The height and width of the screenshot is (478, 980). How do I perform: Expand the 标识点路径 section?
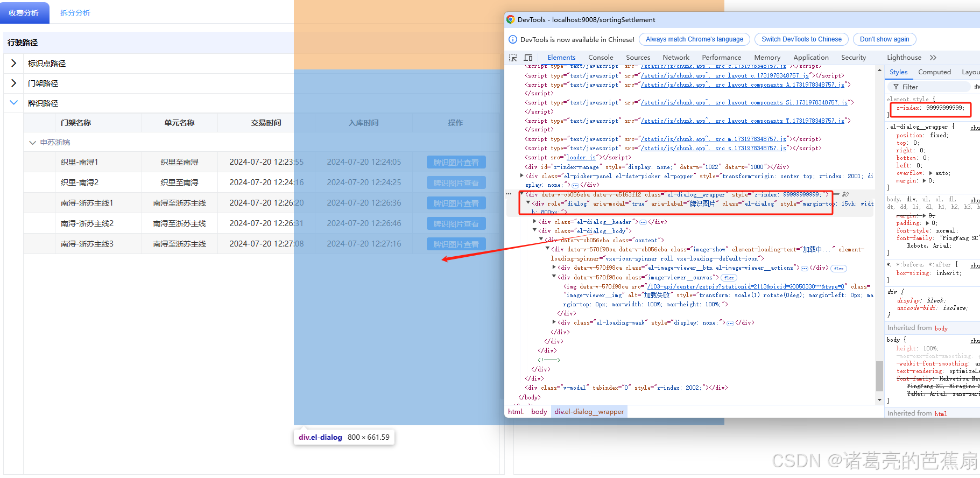pos(14,64)
